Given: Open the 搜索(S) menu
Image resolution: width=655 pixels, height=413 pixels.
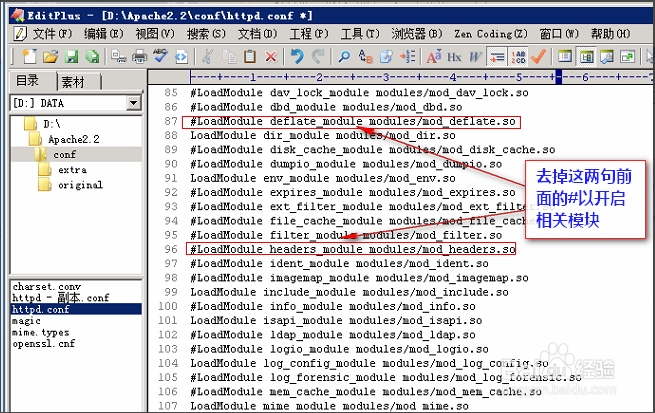Looking at the screenshot, I should 206,33.
